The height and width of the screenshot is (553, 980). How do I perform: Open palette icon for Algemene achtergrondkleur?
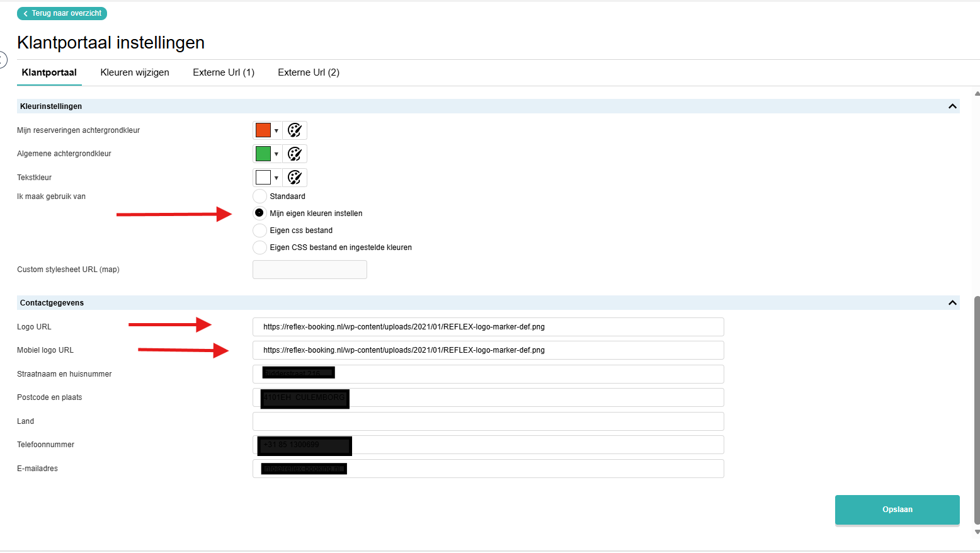click(x=295, y=154)
